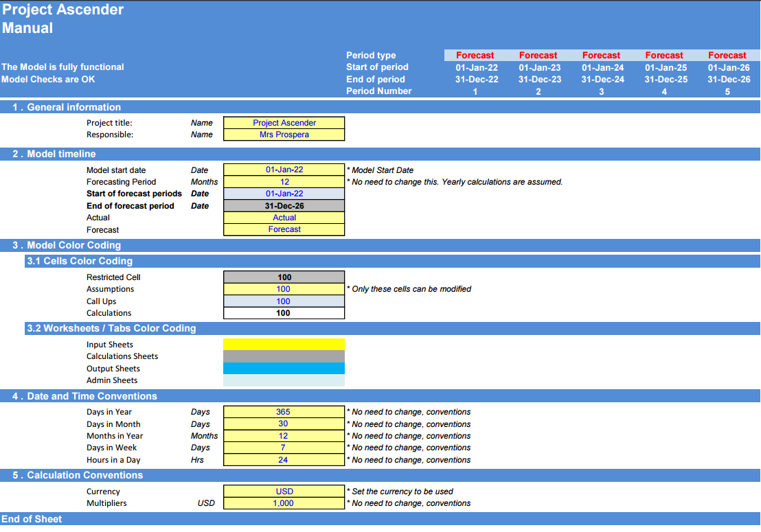Click the first period's red 'Forecast' label
Image resolution: width=761 pixels, height=532 pixels.
click(x=475, y=56)
